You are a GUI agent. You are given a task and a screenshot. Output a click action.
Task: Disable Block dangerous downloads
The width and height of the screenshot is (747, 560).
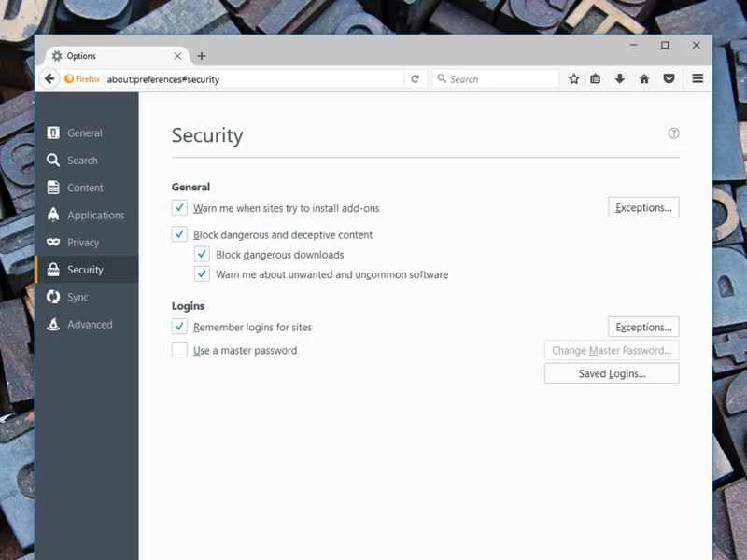(x=203, y=254)
